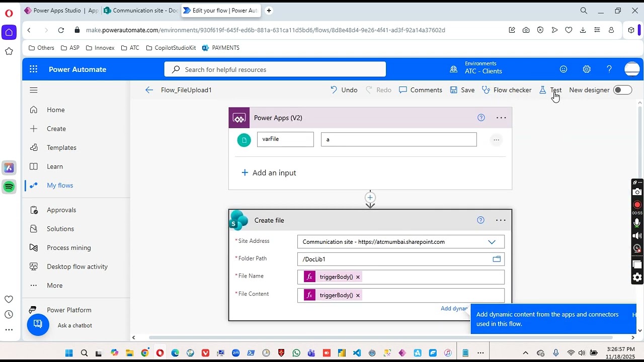
Task: Expand the Site Address dropdown
Action: pyautogui.click(x=492, y=242)
